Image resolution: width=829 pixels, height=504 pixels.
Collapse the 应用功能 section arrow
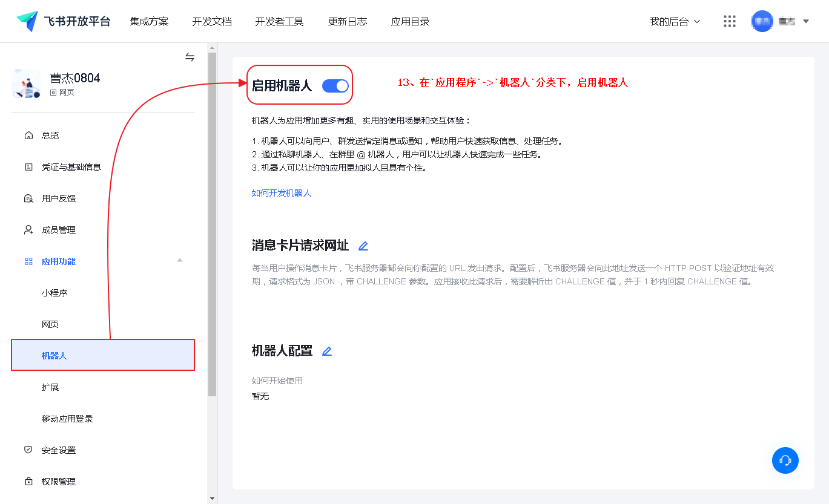click(179, 261)
